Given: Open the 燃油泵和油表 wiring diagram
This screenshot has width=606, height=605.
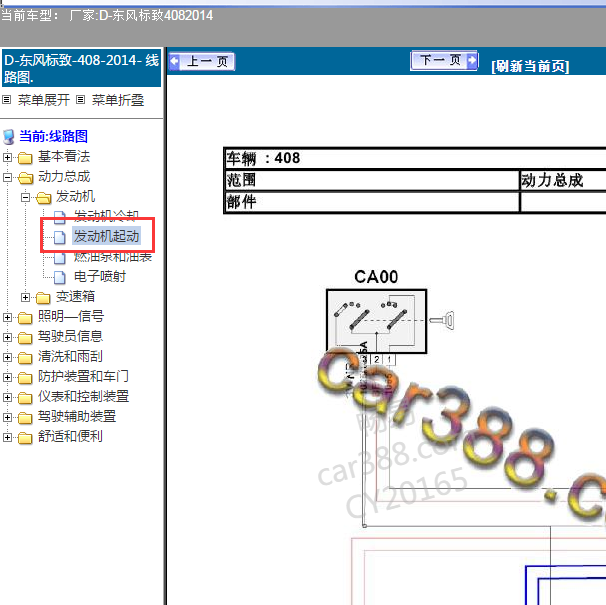Looking at the screenshot, I should [113, 256].
